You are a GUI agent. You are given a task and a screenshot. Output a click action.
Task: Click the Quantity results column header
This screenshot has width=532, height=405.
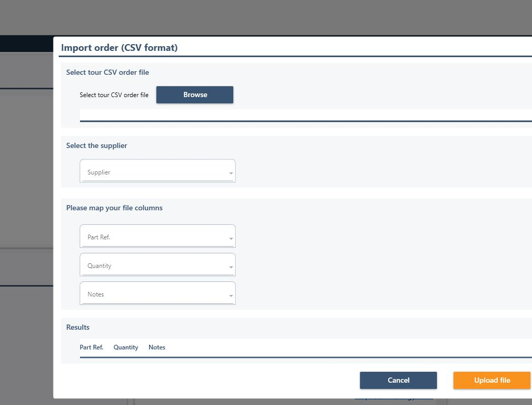[x=126, y=347]
